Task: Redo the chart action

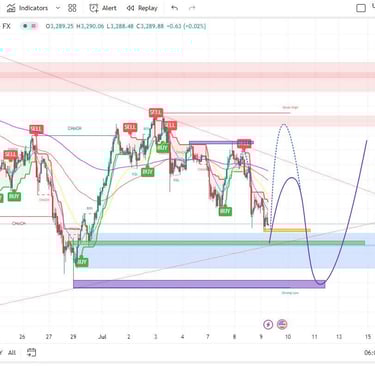Action: 192,8
